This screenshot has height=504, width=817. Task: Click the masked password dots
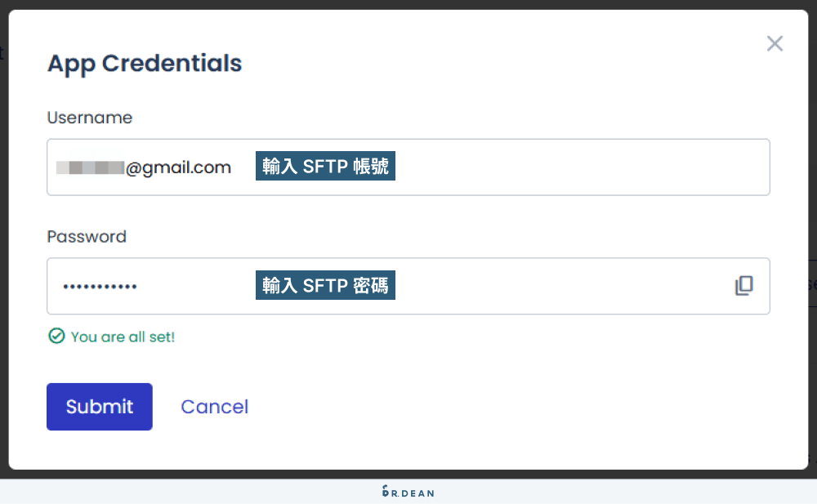(x=99, y=286)
